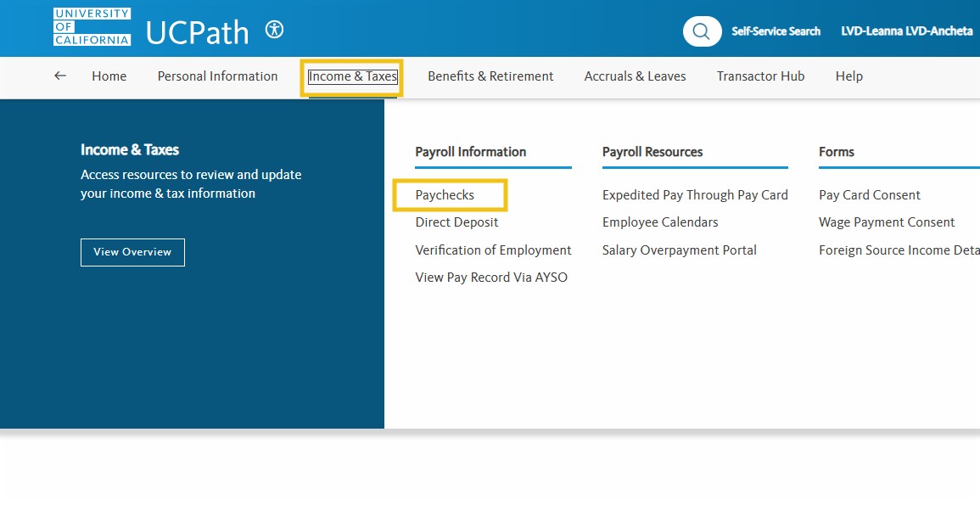Open the Pay Card Consent form
980x505 pixels.
pyautogui.click(x=870, y=195)
